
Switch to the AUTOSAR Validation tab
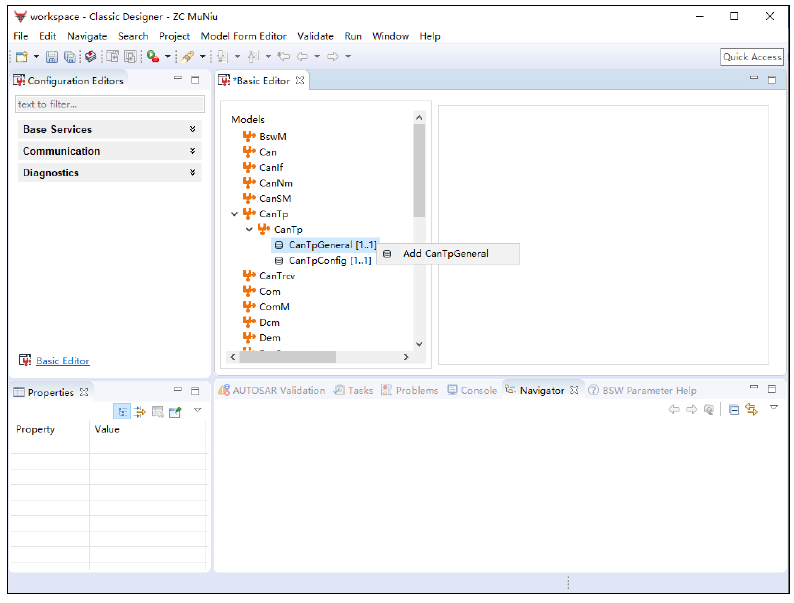click(272, 390)
